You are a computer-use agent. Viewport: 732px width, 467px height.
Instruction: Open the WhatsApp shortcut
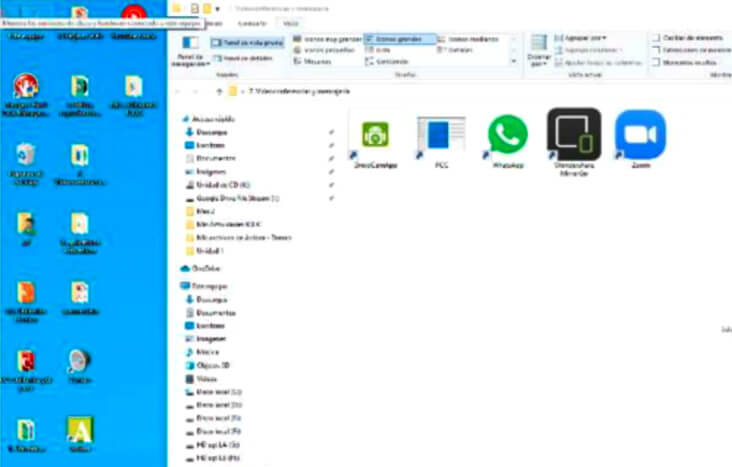pos(508,141)
